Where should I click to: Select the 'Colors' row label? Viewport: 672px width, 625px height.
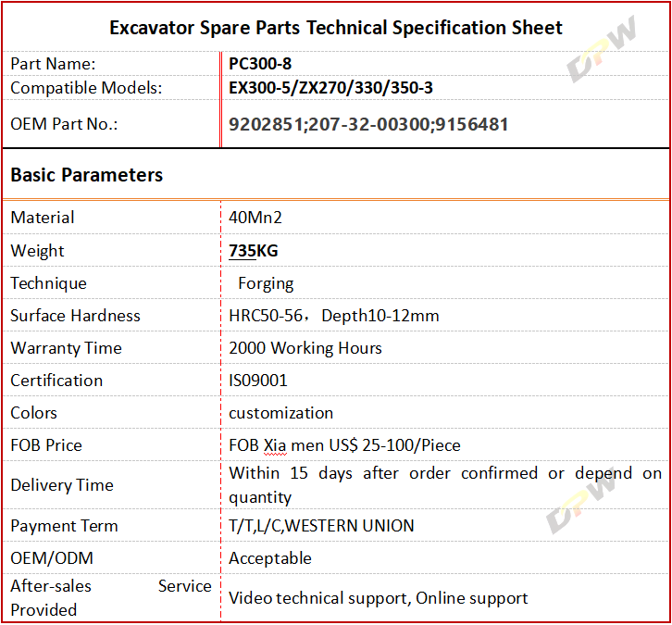(x=33, y=413)
